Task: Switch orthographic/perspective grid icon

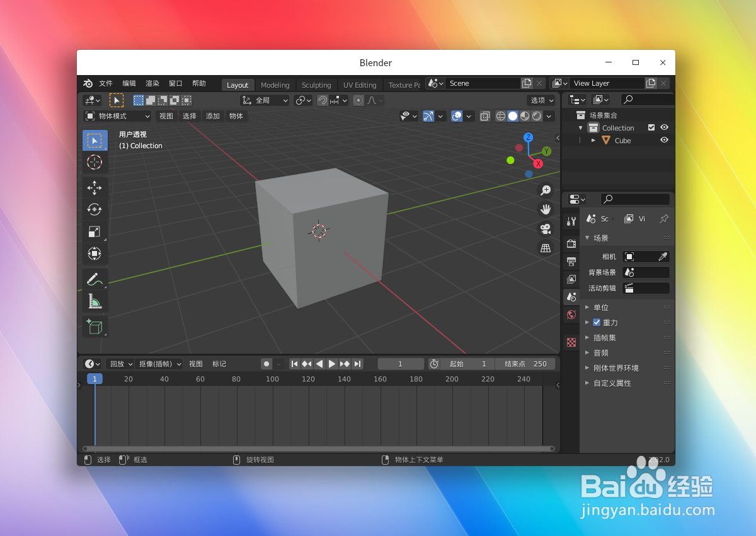Action: click(546, 248)
